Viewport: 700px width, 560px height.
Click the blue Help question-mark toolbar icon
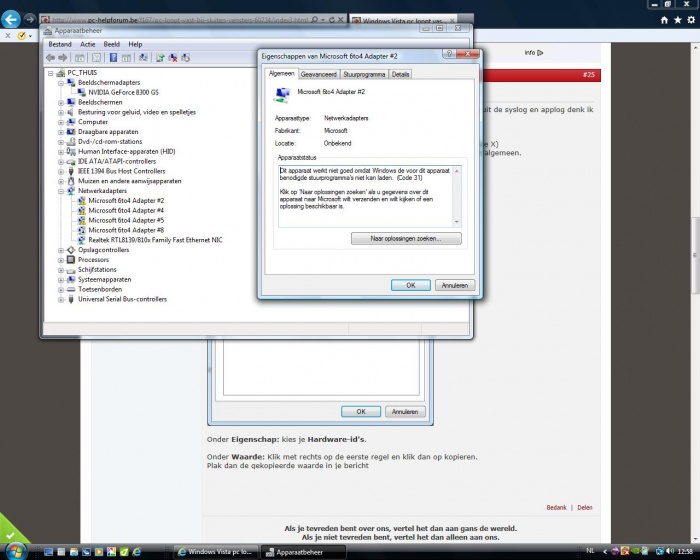[x=113, y=58]
